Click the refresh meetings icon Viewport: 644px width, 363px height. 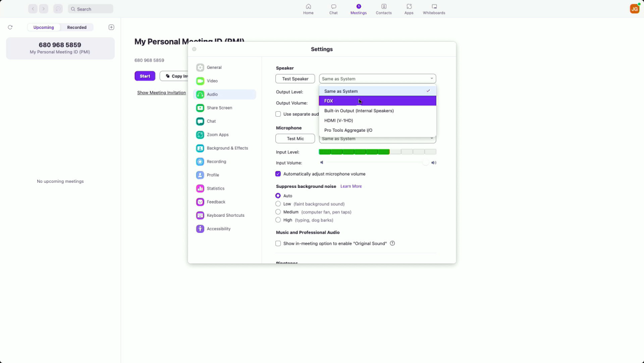[10, 27]
